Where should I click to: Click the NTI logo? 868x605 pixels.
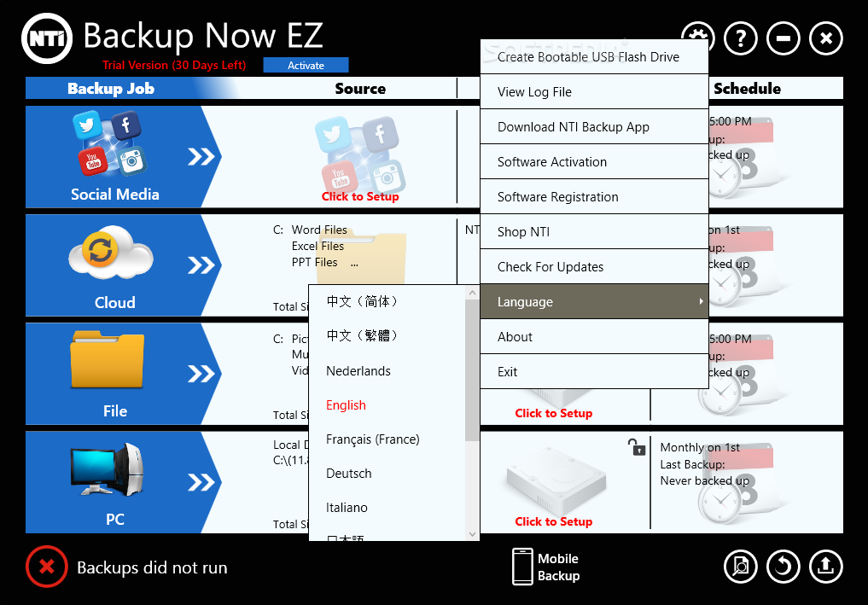tap(47, 38)
